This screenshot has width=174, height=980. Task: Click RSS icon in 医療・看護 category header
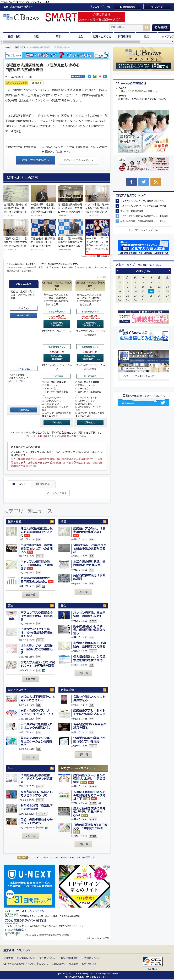click(x=52, y=522)
